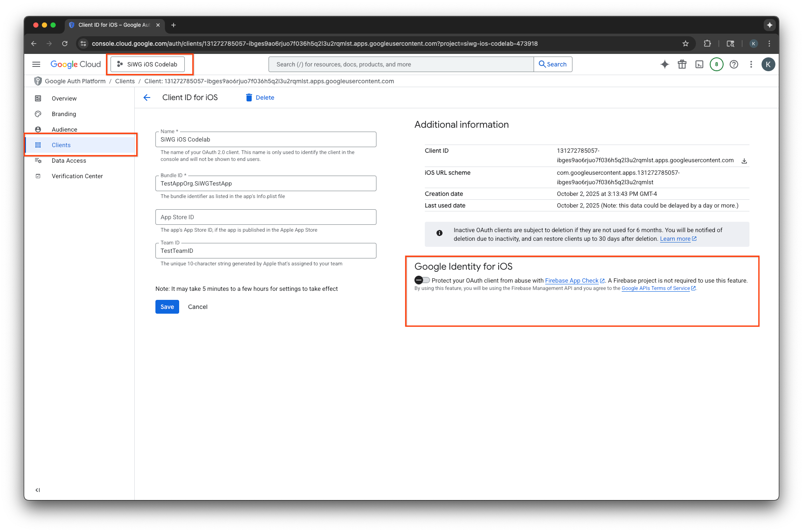Open the free trial gift offers icon
Screen dimensions: 803x532
coord(682,64)
